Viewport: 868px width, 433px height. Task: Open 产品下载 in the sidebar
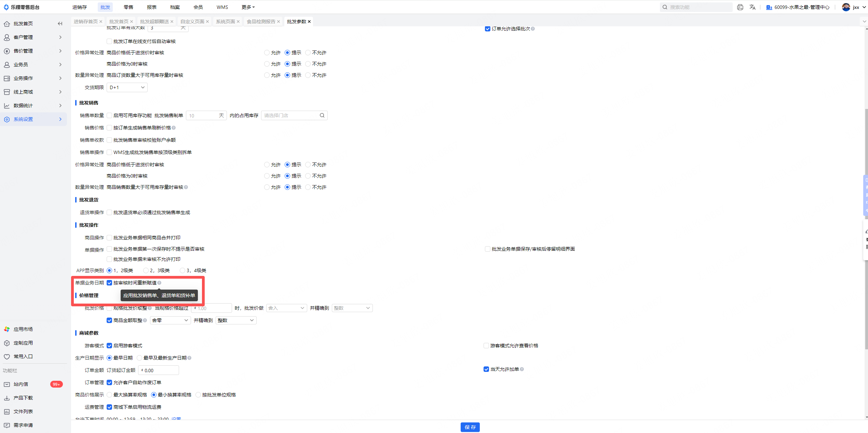coord(23,398)
